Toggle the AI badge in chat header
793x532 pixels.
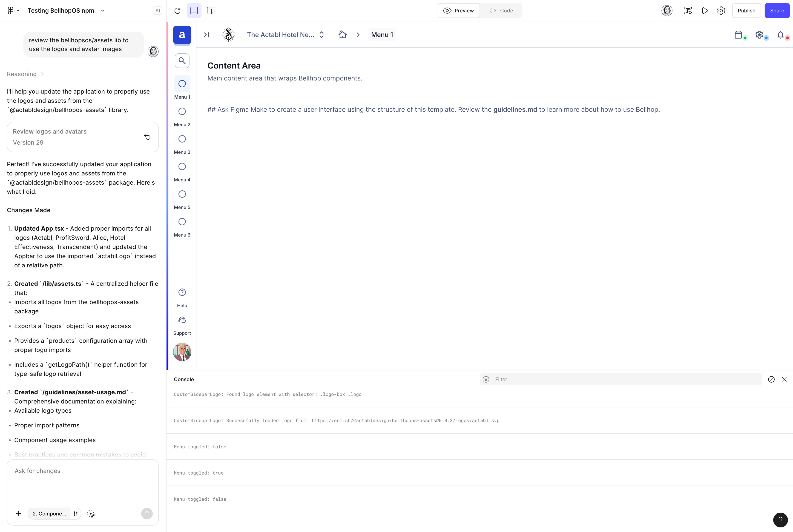[158, 11]
